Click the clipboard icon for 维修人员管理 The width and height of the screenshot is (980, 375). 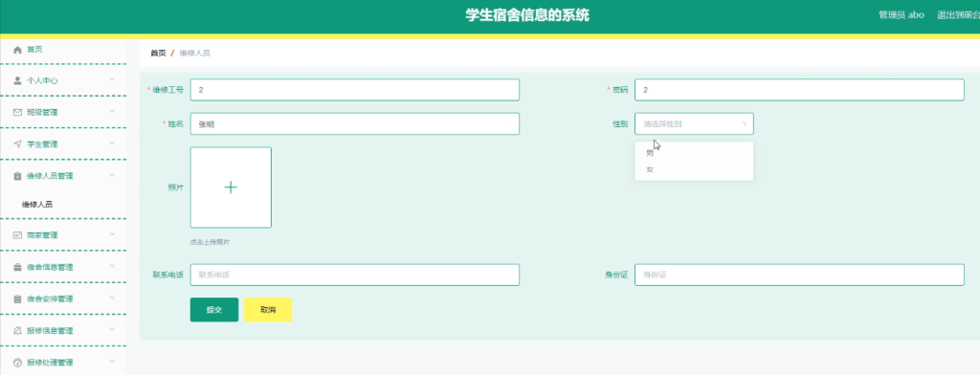click(17, 176)
